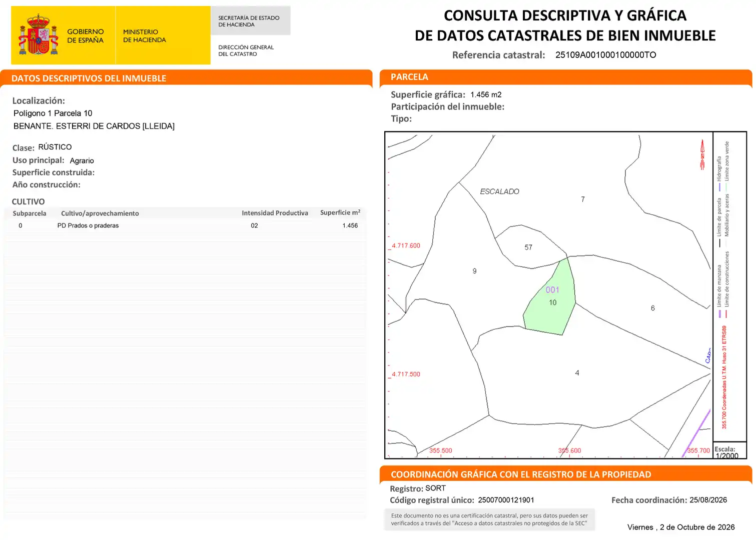Click 'SECRETARÍA DE ESTADO DE HACIENDA' label
756x540 pixels.
click(x=249, y=21)
